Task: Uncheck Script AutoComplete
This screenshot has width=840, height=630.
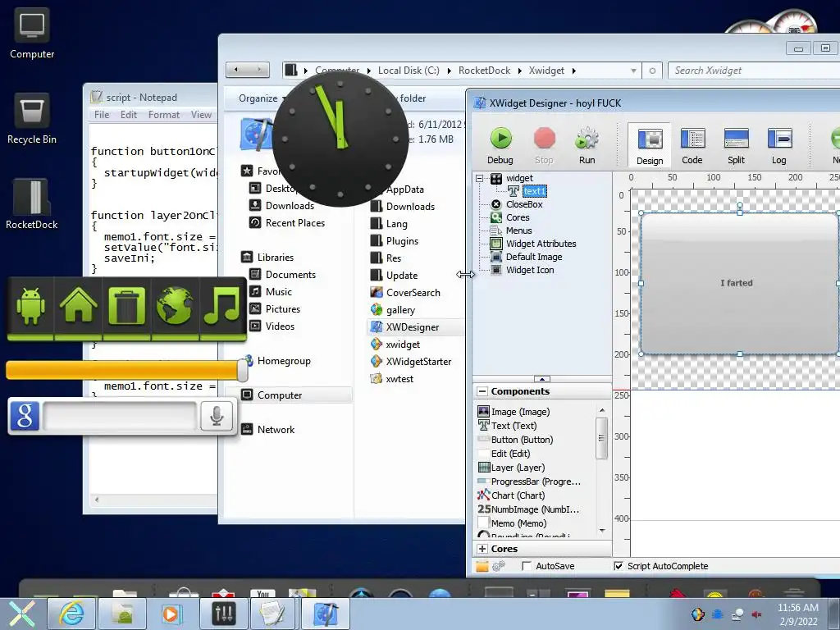Action: [619, 566]
